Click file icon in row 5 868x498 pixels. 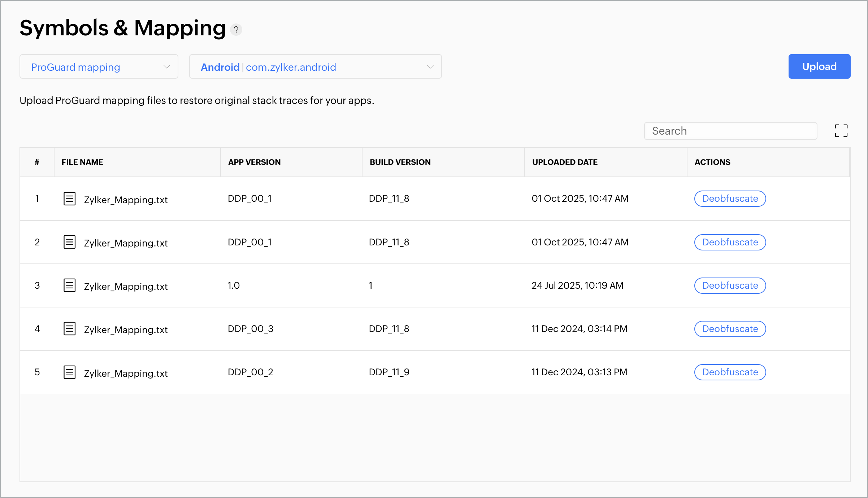(x=69, y=372)
